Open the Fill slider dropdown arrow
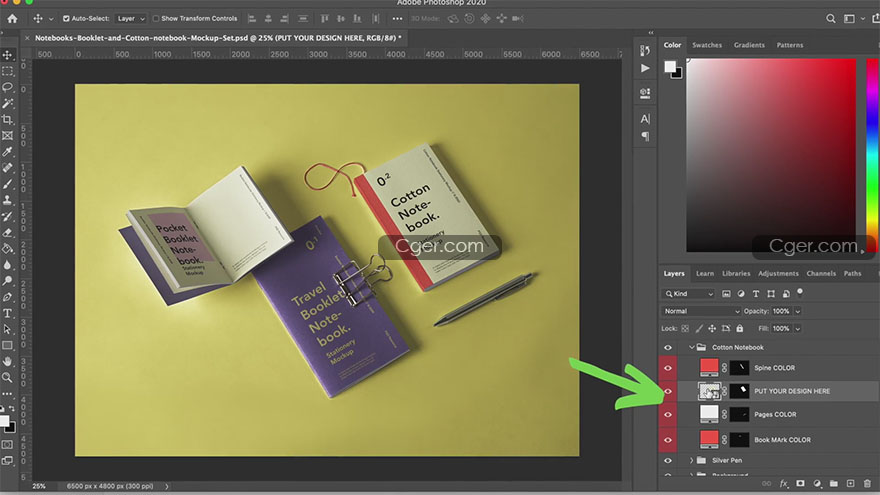 click(x=798, y=328)
